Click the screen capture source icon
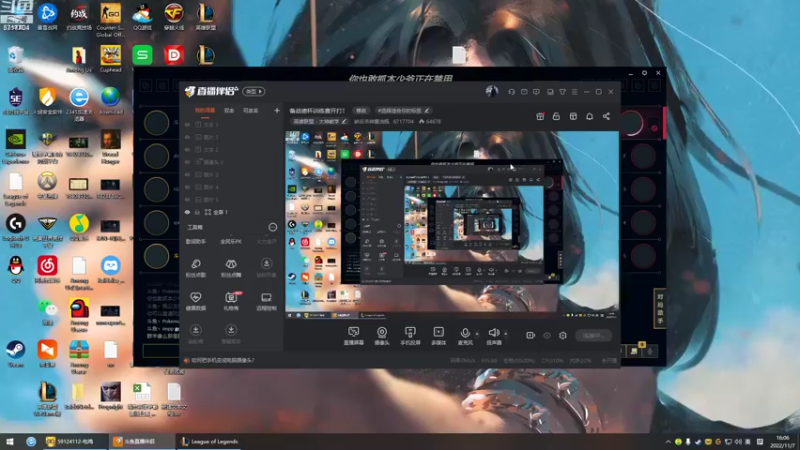 coord(354,332)
